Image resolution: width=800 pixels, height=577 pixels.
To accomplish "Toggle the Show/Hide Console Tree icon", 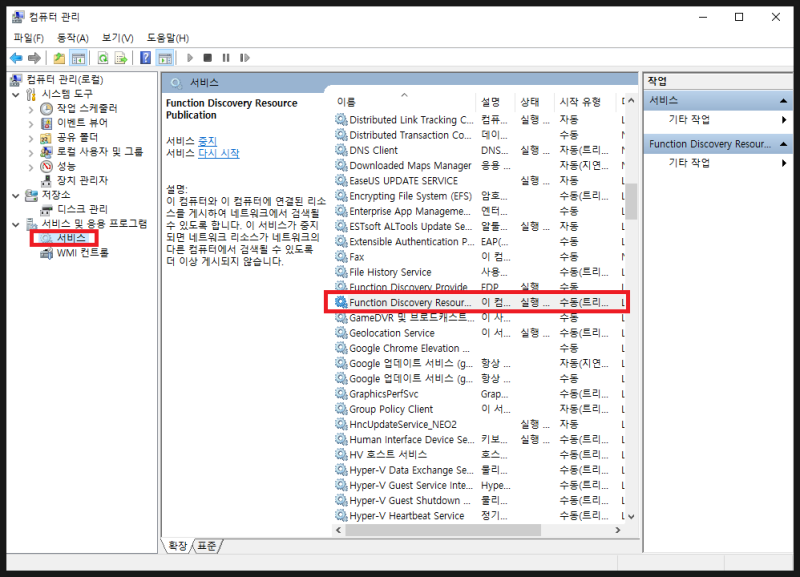I will 78,58.
